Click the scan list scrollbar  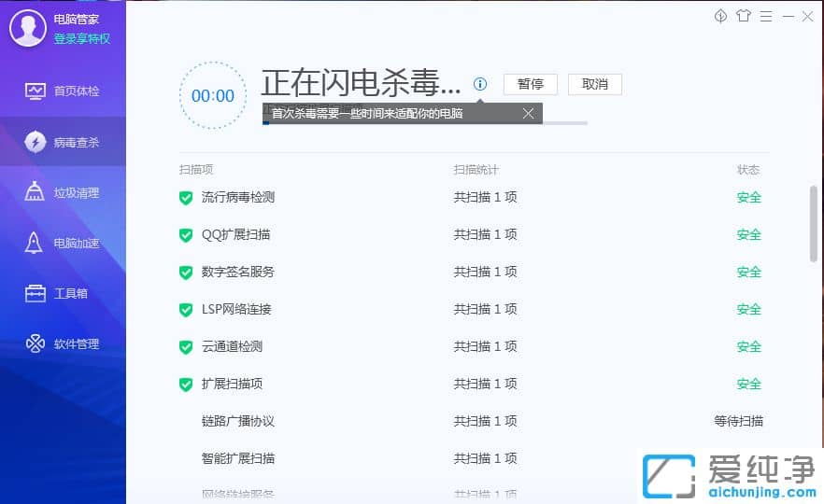814,224
